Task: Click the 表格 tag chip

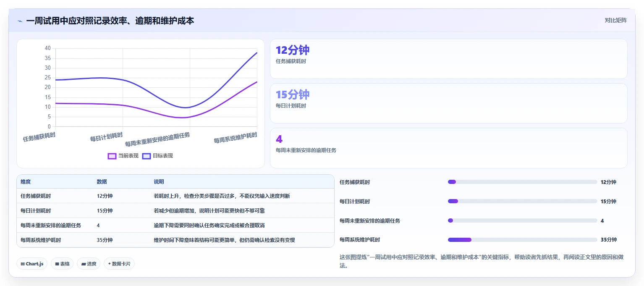Action: (x=62, y=264)
